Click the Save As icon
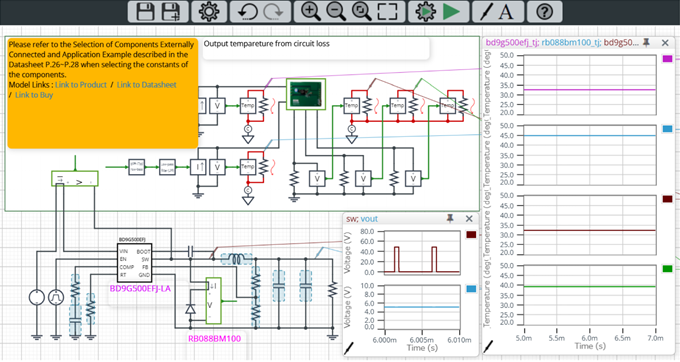 pyautogui.click(x=171, y=12)
